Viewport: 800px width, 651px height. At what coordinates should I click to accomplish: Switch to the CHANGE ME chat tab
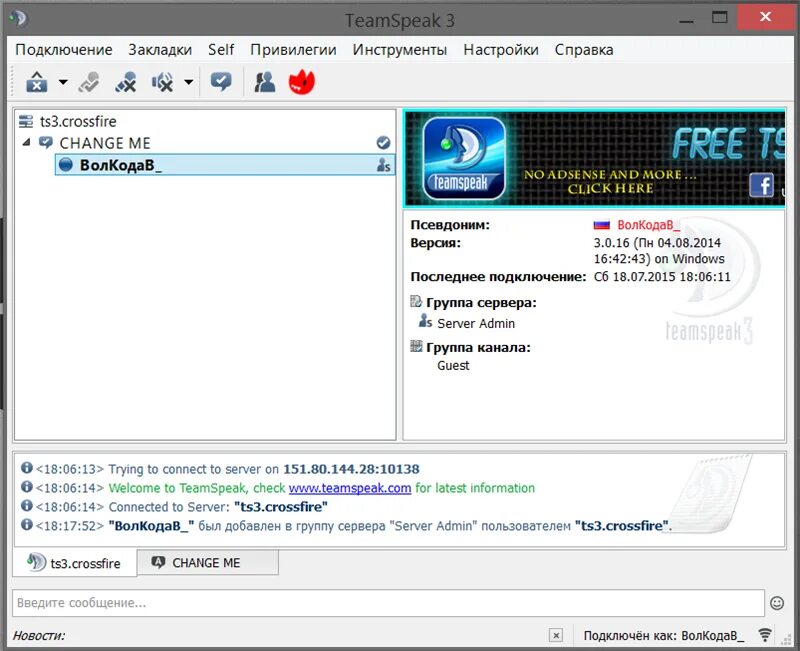point(208,562)
